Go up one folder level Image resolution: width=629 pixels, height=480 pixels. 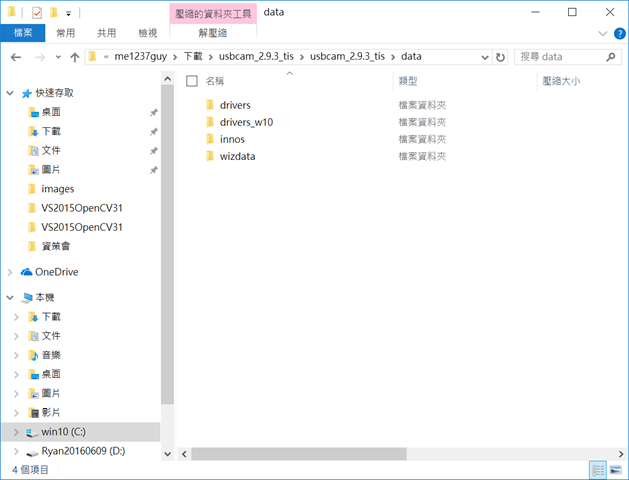[75, 57]
